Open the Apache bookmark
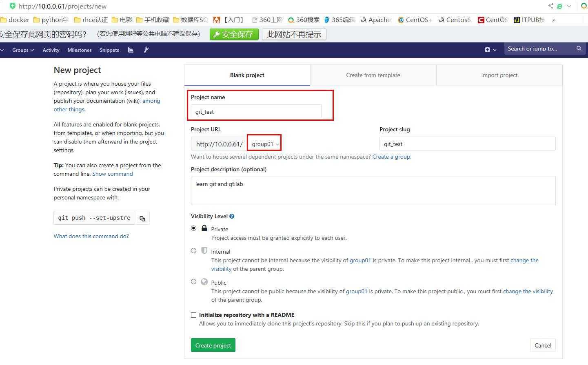588x365 pixels. point(375,20)
